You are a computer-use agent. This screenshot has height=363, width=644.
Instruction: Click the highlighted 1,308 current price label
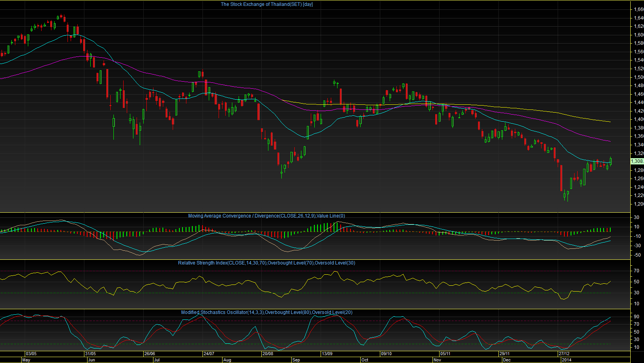[637, 161]
